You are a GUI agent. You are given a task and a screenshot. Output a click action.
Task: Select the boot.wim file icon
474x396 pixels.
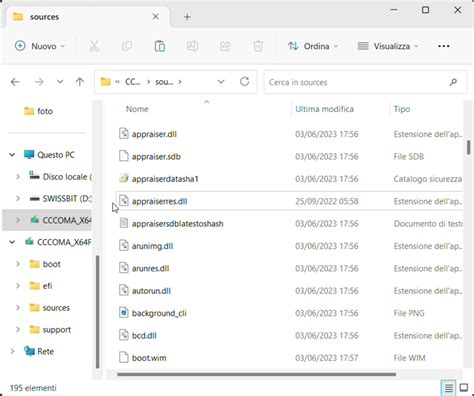pyautogui.click(x=124, y=357)
